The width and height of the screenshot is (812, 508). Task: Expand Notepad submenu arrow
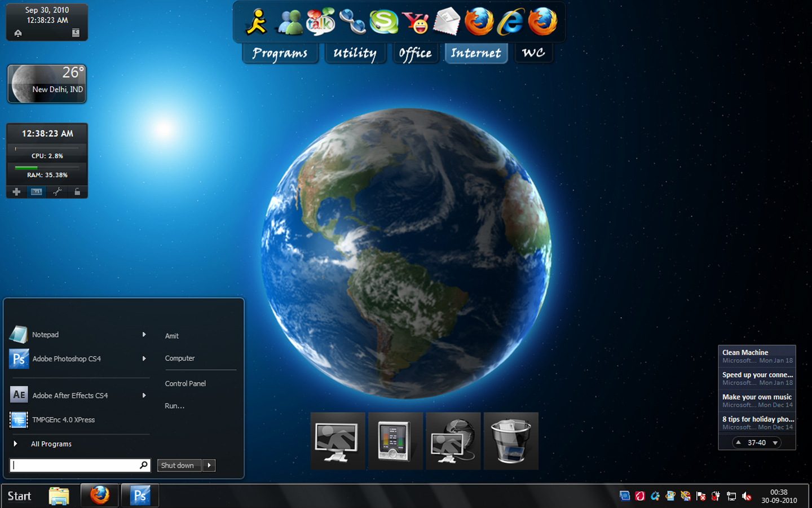coord(144,335)
